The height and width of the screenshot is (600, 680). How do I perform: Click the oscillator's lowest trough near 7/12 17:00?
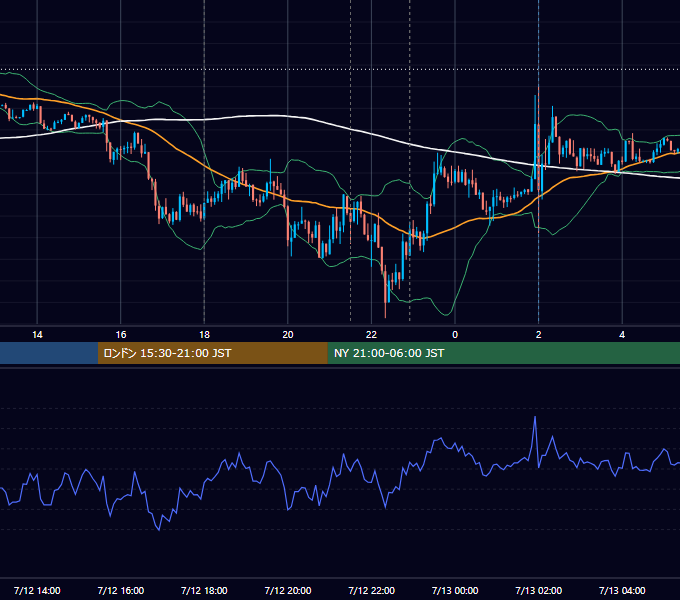click(x=159, y=529)
